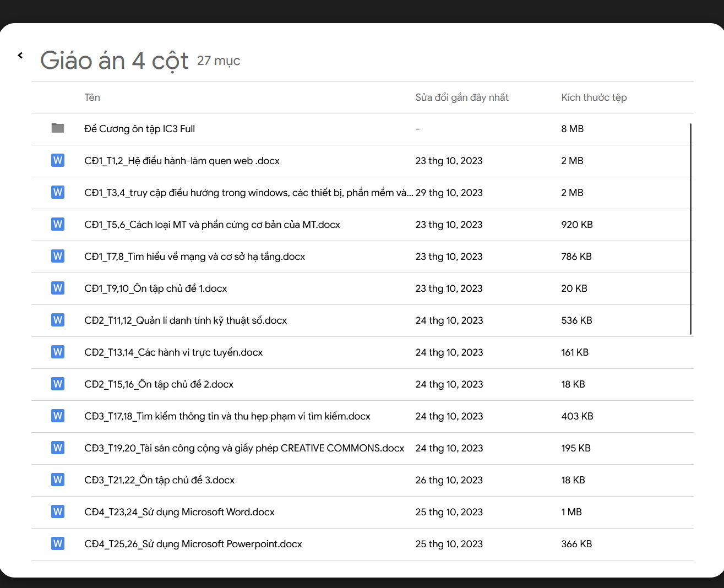Click 8 MB size of IC3 Full folder
Screen dimensions: 724x588
point(573,129)
